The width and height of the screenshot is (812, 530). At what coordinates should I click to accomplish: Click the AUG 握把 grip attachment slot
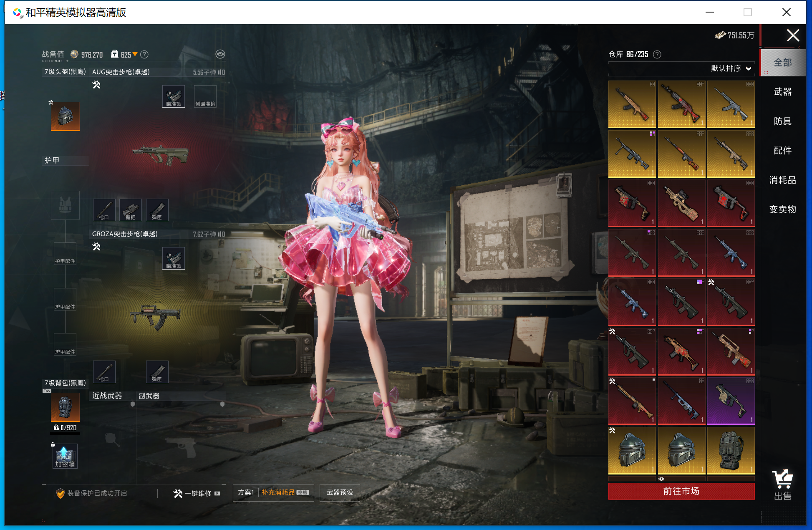pos(131,210)
